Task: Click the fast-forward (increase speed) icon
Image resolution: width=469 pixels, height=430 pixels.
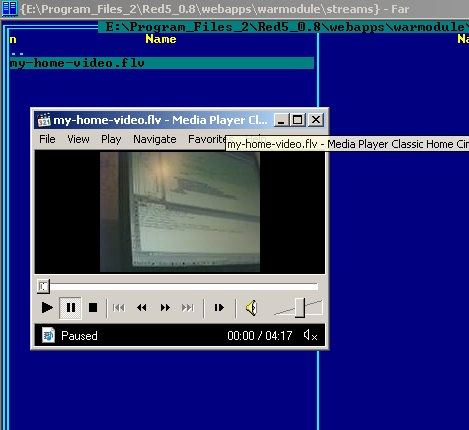Action: click(x=165, y=307)
